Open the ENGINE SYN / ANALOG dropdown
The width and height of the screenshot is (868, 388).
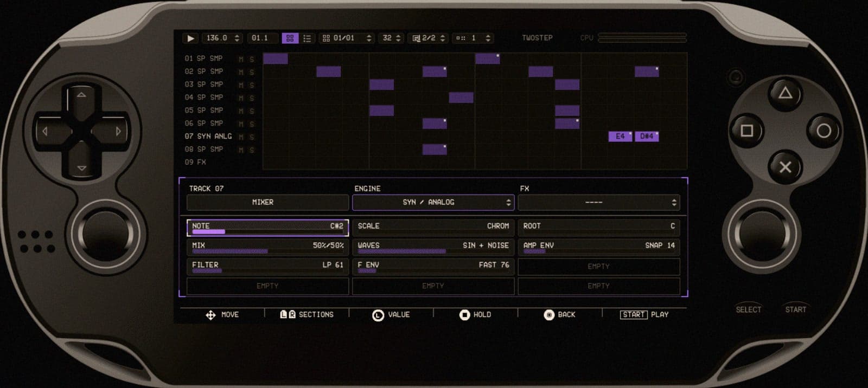tap(433, 203)
